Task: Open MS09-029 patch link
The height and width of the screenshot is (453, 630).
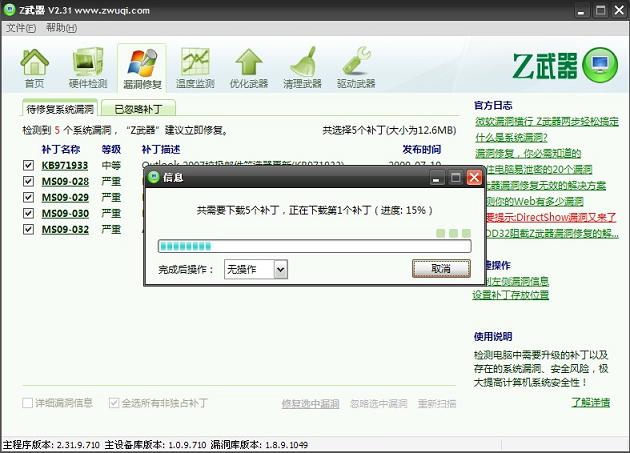Action: click(x=65, y=197)
